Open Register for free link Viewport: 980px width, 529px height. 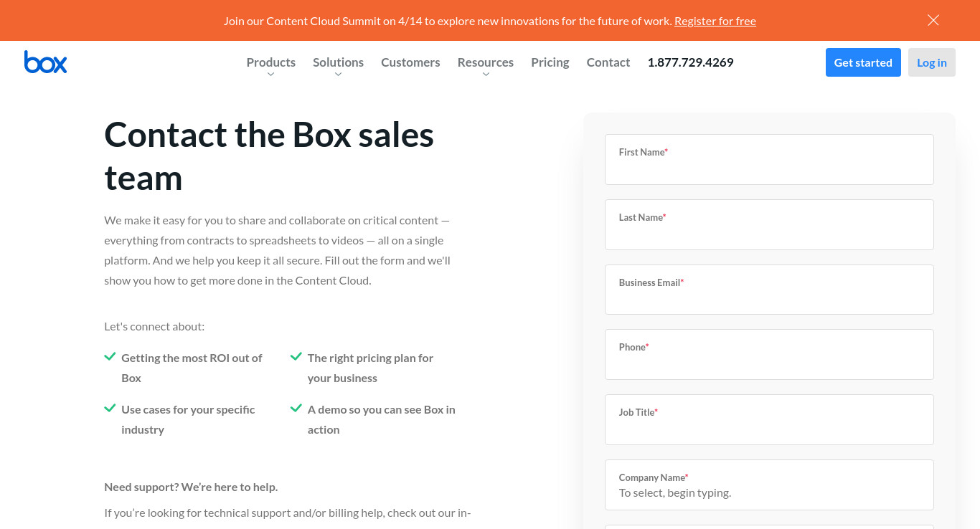tap(715, 21)
